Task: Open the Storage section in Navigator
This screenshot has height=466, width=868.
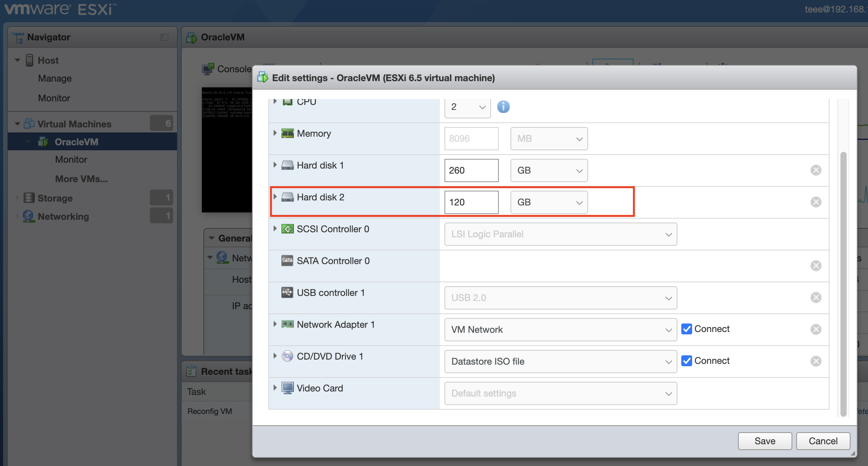Action: [x=55, y=198]
